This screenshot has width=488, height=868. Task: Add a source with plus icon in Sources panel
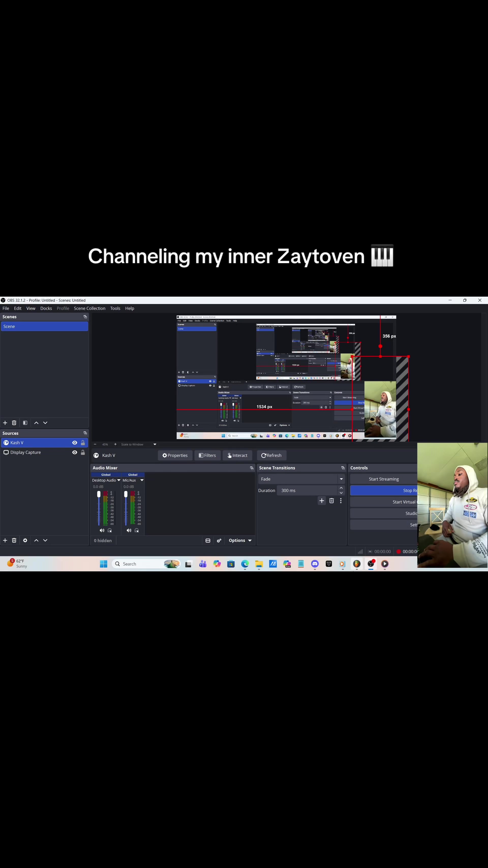coord(5,540)
